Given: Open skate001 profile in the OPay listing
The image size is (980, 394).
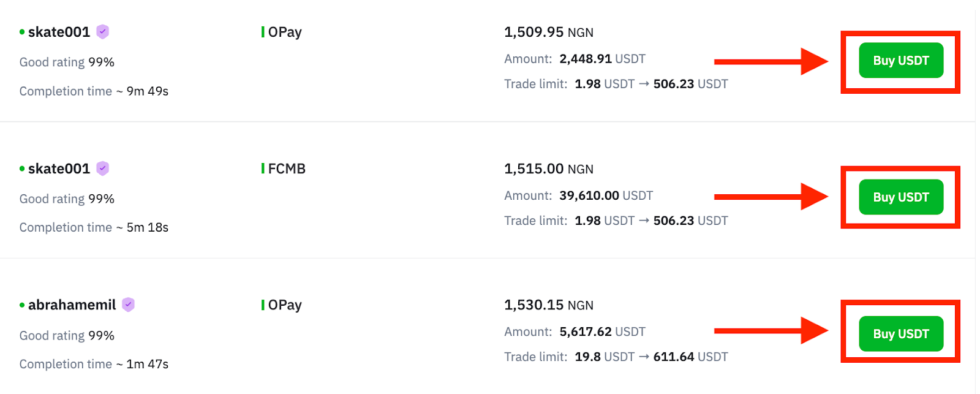Looking at the screenshot, I should click(x=59, y=32).
